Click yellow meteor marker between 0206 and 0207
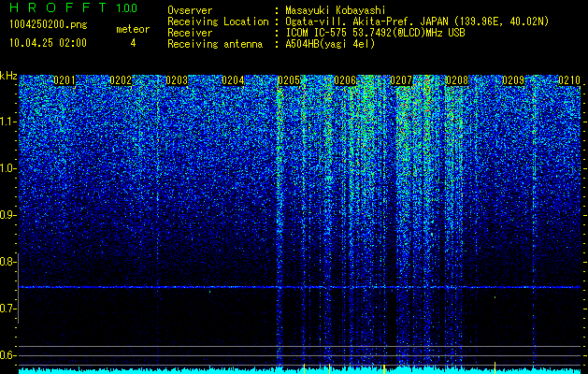588x374 pixels. point(384,368)
